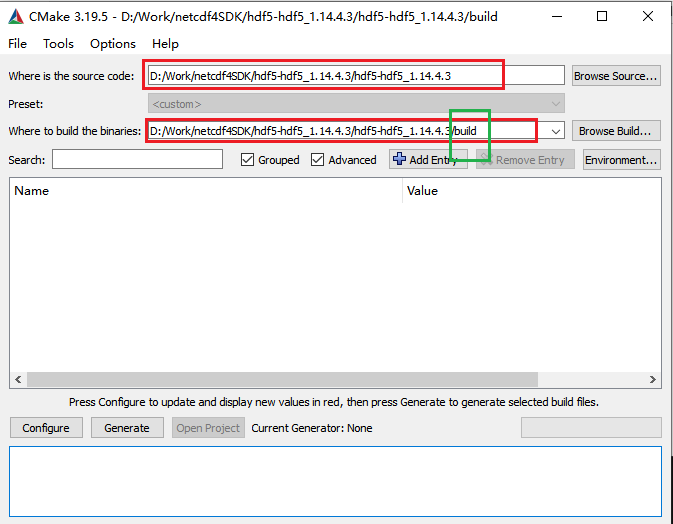Click the scroll left arrow of cache list

[x=18, y=379]
